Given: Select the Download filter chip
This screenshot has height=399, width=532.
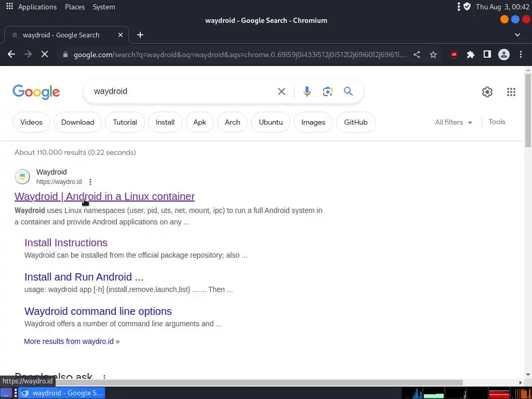Looking at the screenshot, I should tap(78, 122).
